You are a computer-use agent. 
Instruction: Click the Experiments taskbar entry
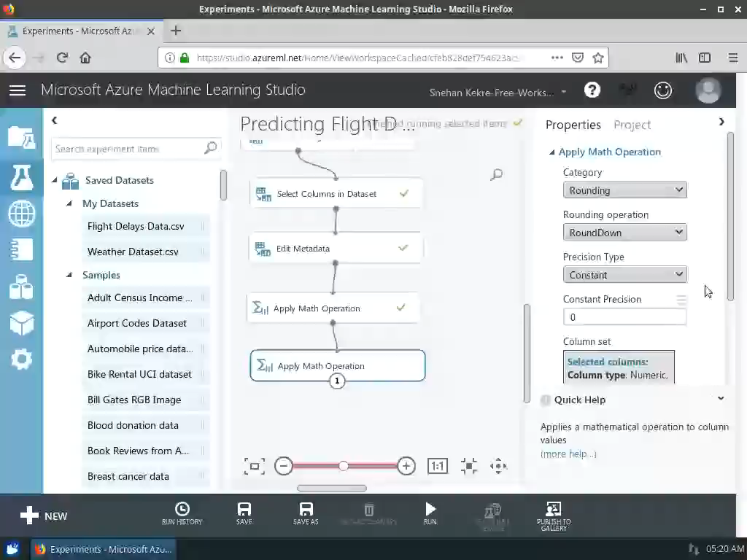tap(104, 549)
